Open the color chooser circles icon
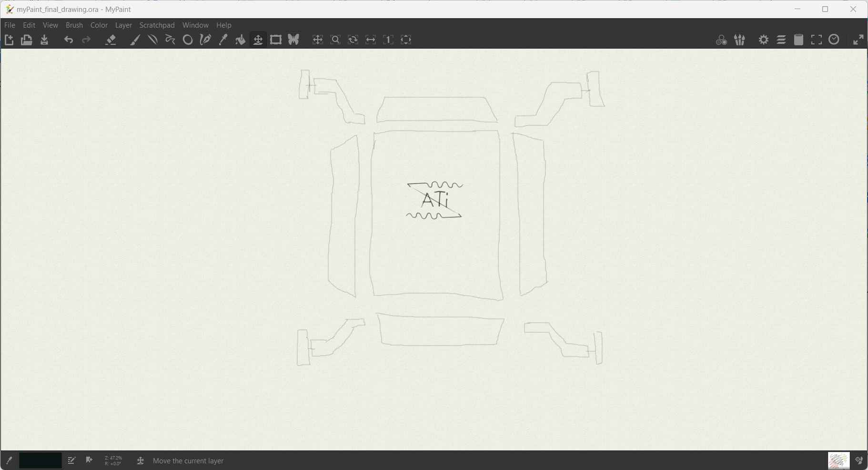Screen dimensions: 868x470 [x=721, y=40]
